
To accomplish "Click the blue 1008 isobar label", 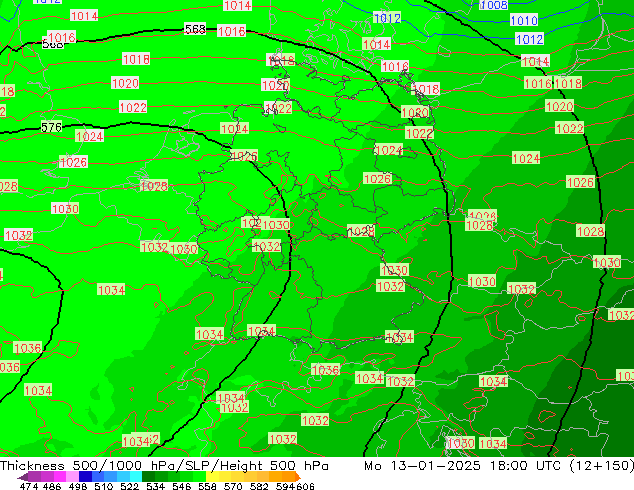I will pyautogui.click(x=494, y=5).
